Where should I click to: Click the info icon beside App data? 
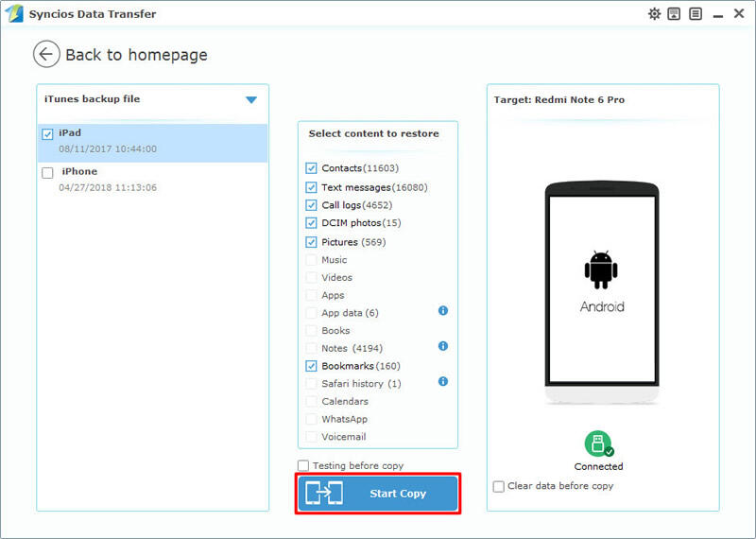coord(443,311)
